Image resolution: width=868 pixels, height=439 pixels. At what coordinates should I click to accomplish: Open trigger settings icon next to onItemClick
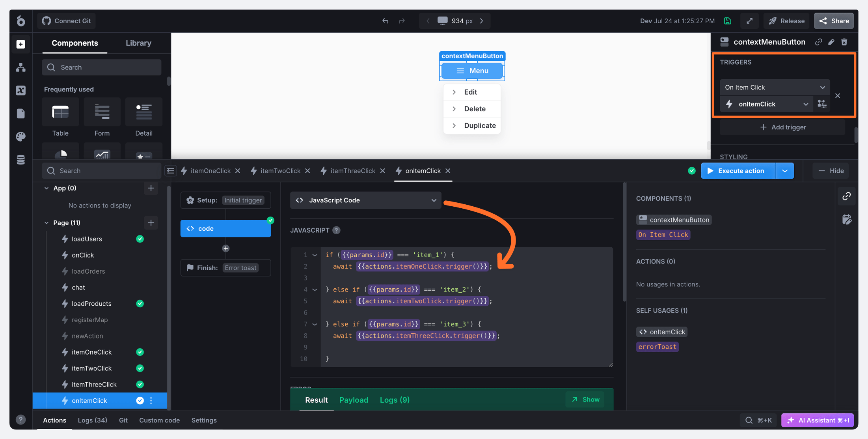click(x=822, y=104)
